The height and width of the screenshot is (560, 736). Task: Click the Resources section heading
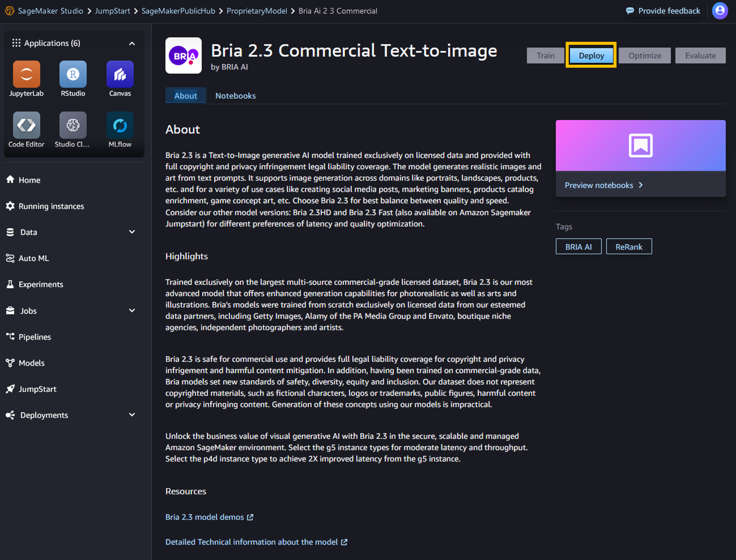pos(186,491)
